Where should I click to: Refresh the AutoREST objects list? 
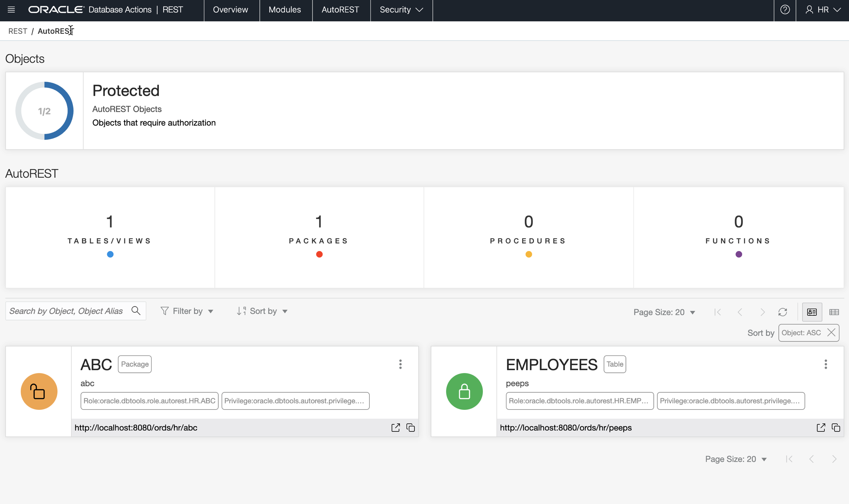783,312
